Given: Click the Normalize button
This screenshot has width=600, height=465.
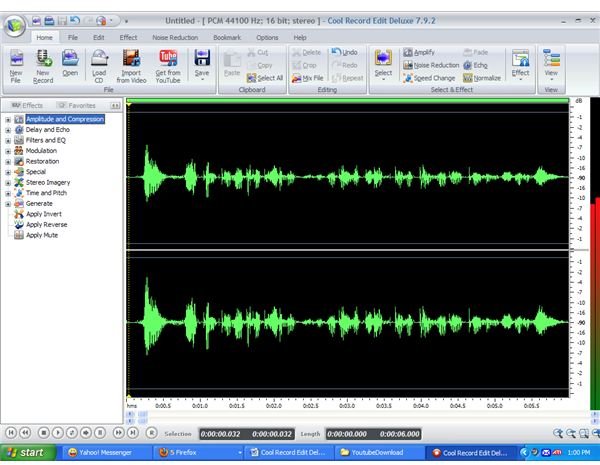Looking at the screenshot, I should click(x=482, y=78).
